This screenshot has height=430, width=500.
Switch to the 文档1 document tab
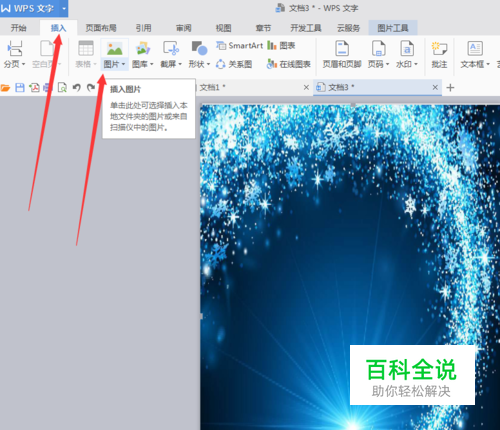212,88
